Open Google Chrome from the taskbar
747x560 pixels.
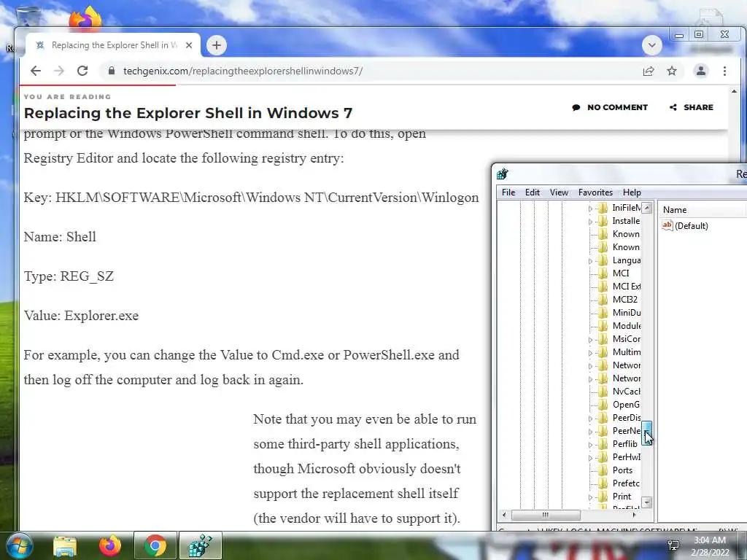pyautogui.click(x=155, y=545)
